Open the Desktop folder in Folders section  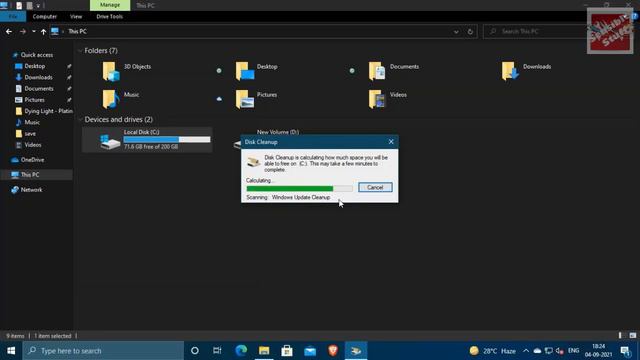(x=256, y=71)
